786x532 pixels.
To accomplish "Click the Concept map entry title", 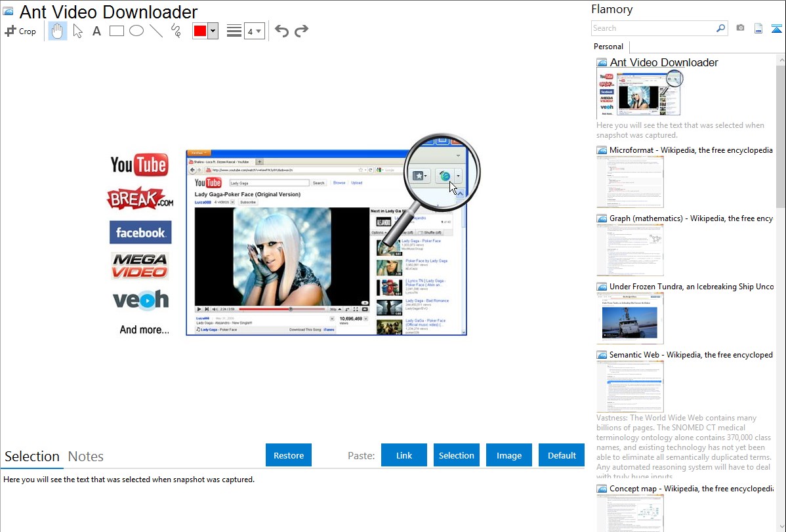I will (691, 488).
